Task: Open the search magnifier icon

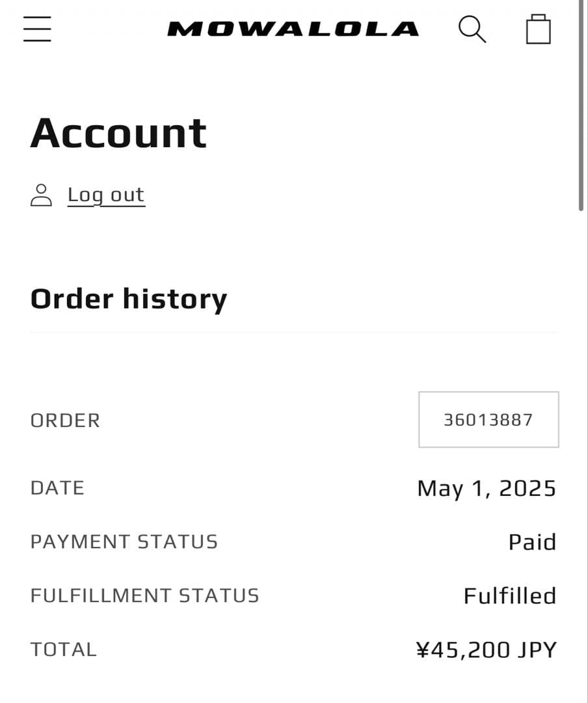Action: [472, 29]
